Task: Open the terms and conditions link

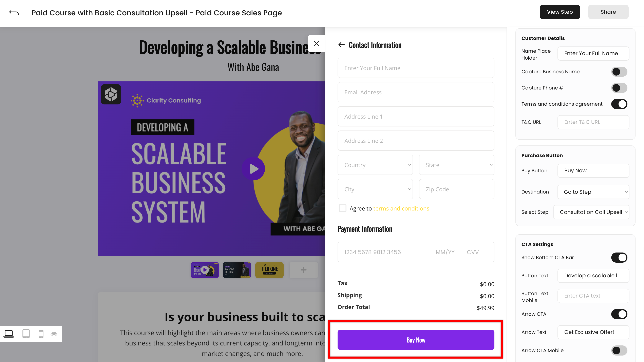Action: pos(401,208)
